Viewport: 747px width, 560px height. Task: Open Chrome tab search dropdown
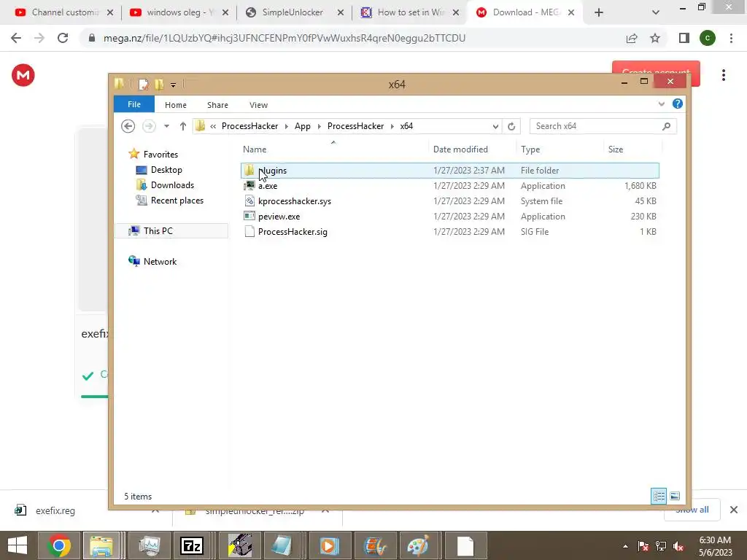(656, 13)
